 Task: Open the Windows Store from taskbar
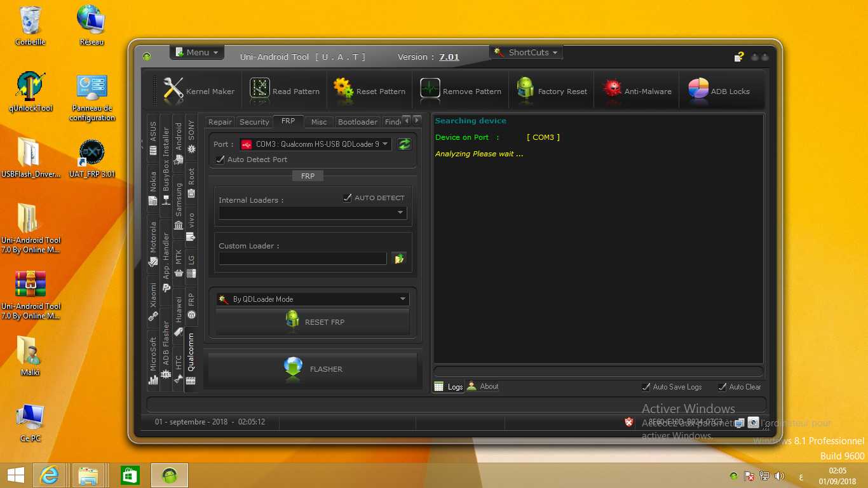click(x=129, y=475)
